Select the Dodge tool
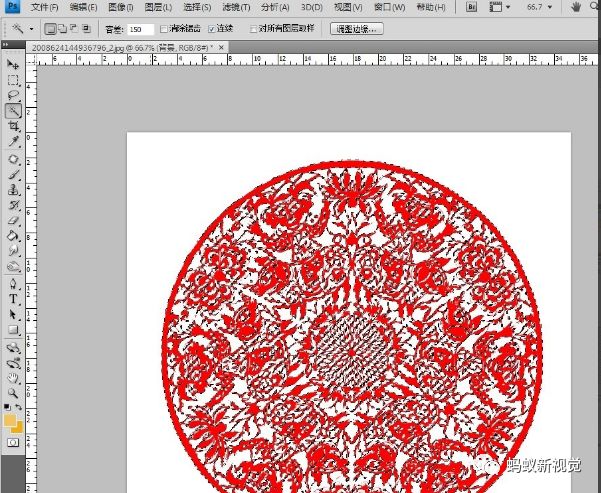This screenshot has height=493, width=601. click(x=13, y=266)
